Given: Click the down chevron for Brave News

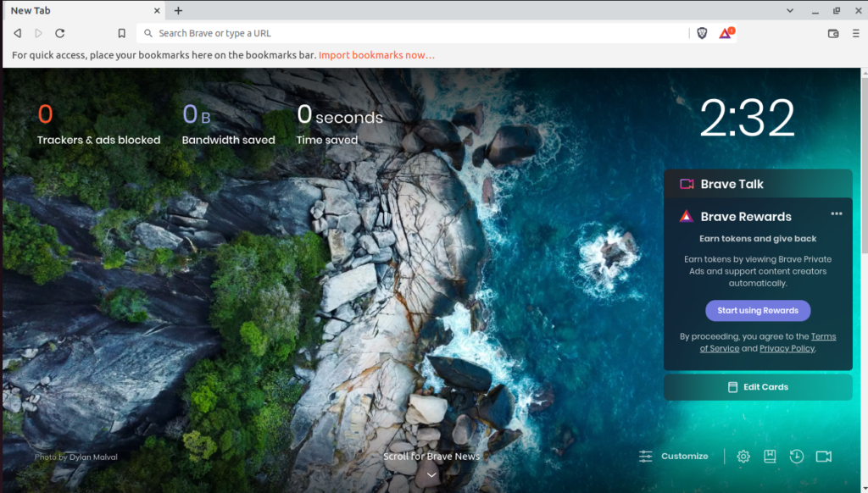Looking at the screenshot, I should pyautogui.click(x=431, y=474).
